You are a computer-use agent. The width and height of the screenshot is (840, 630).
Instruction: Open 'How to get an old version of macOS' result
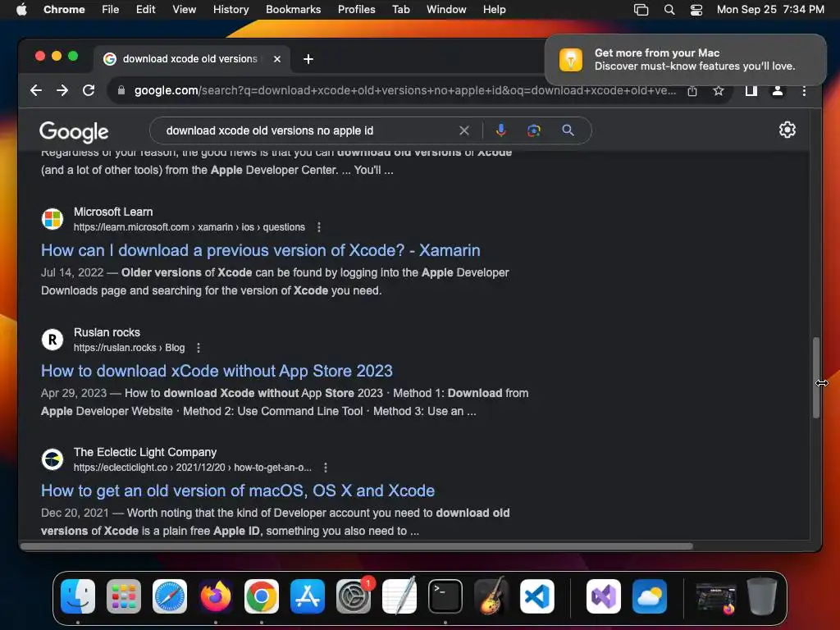[x=238, y=491]
